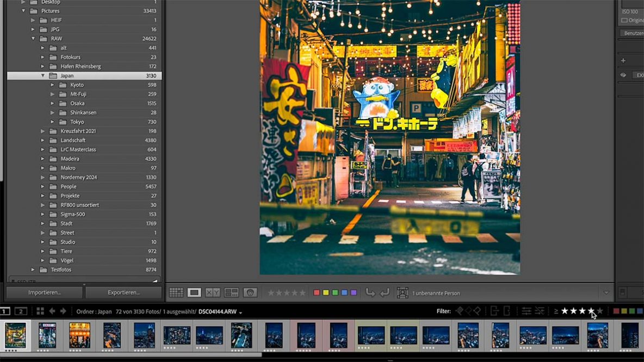Click the Exportieren button
The width and height of the screenshot is (644, 362).
[x=123, y=292]
